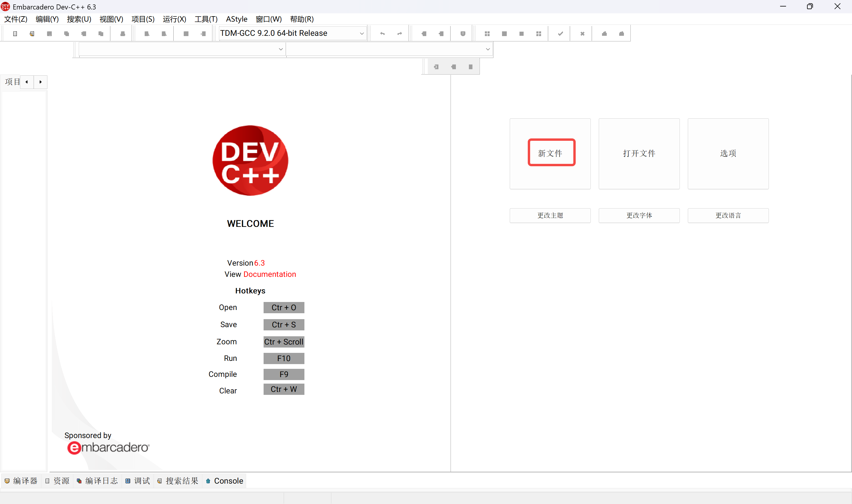Expand the class browser combo box
This screenshot has height=504, width=852.
click(x=280, y=49)
